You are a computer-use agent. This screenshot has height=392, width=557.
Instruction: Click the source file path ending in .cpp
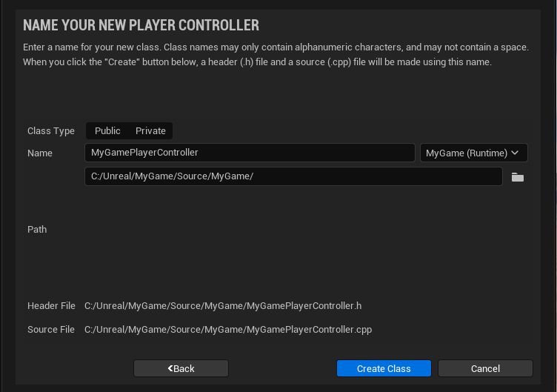228,329
